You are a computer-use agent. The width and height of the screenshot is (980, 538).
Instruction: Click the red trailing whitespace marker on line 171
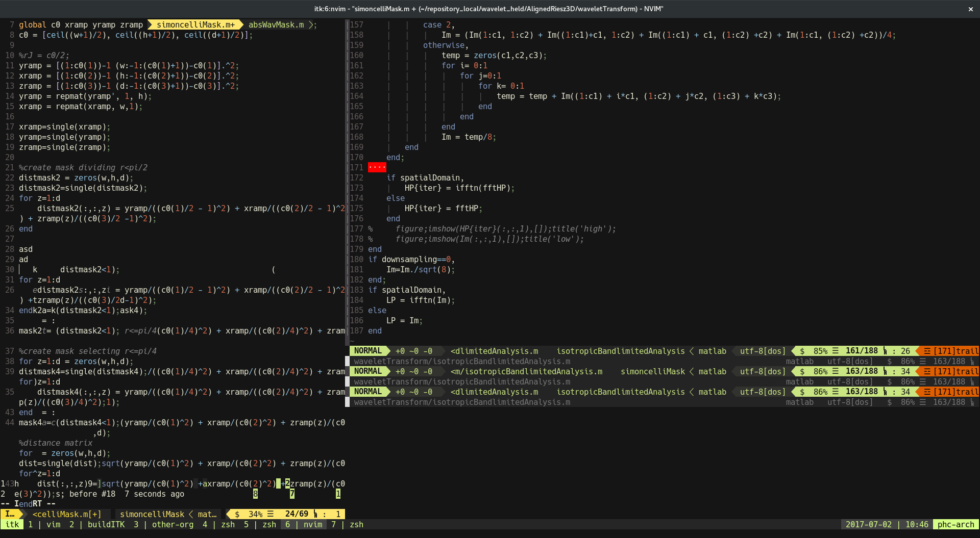click(377, 167)
